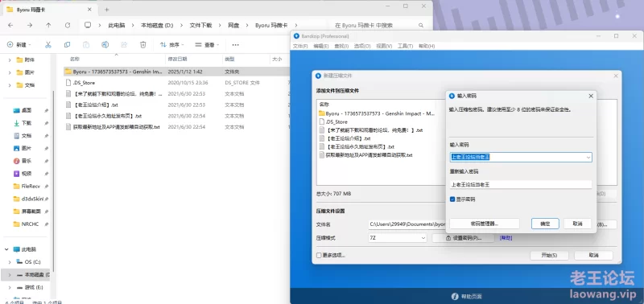Open 视频 in Explorer quick access
Image resolution: width=644 pixels, height=304 pixels.
tap(27, 174)
